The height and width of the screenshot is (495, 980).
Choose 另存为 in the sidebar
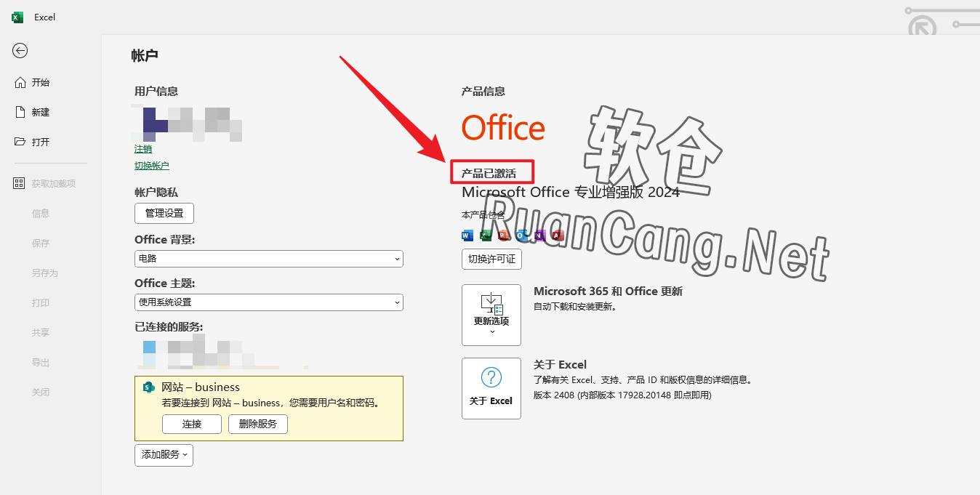point(45,273)
